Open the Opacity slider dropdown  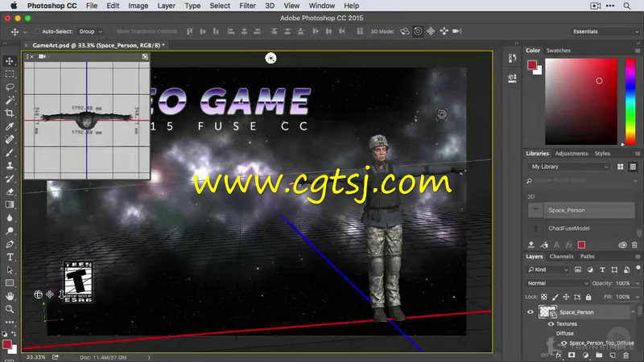click(637, 283)
